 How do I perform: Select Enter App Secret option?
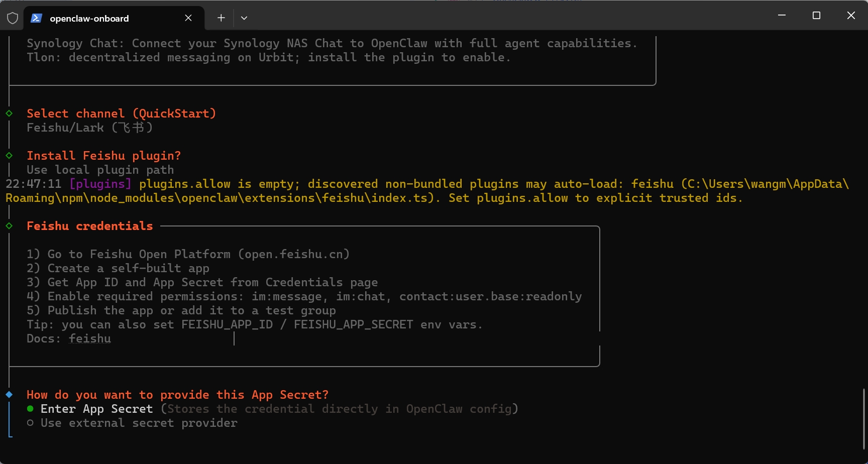click(x=96, y=409)
